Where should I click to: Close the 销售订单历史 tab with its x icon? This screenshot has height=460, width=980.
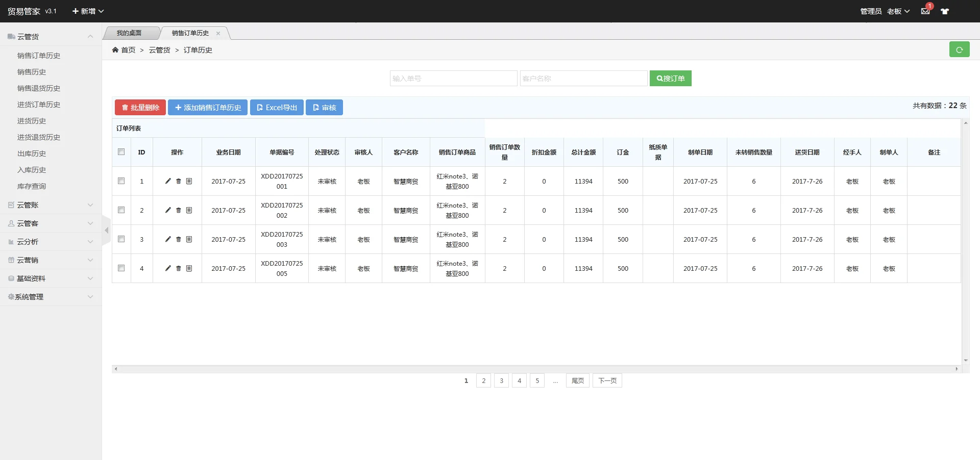pyautogui.click(x=218, y=33)
